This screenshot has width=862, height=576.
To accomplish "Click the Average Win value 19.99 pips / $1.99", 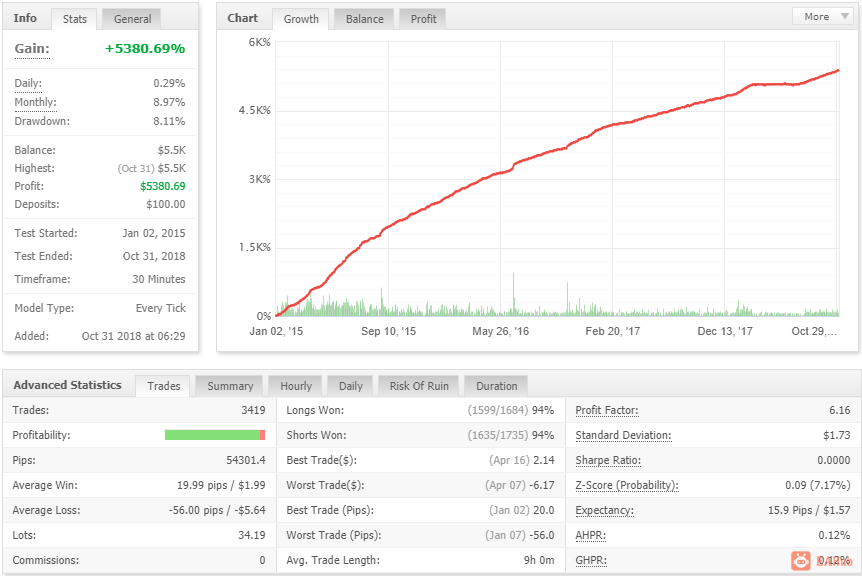I will coord(221,485).
